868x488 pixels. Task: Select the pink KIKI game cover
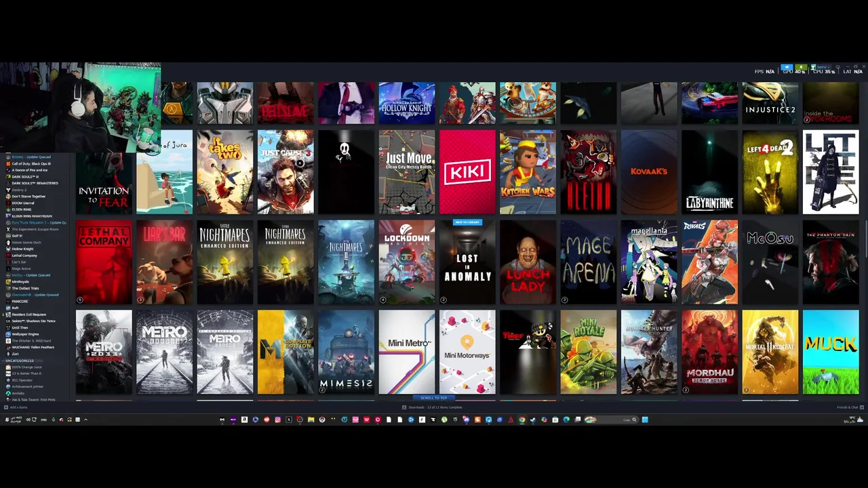[467, 172]
